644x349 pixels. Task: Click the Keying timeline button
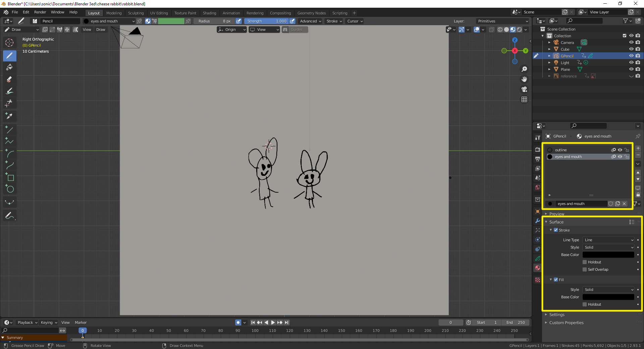coord(49,322)
